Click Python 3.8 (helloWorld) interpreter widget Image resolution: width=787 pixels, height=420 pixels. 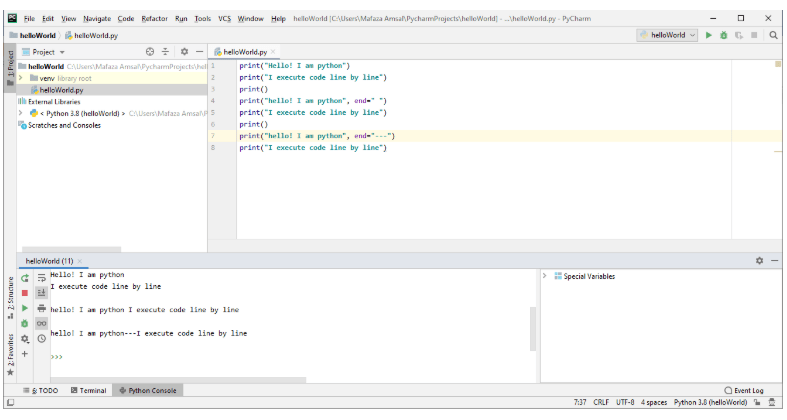click(x=710, y=402)
